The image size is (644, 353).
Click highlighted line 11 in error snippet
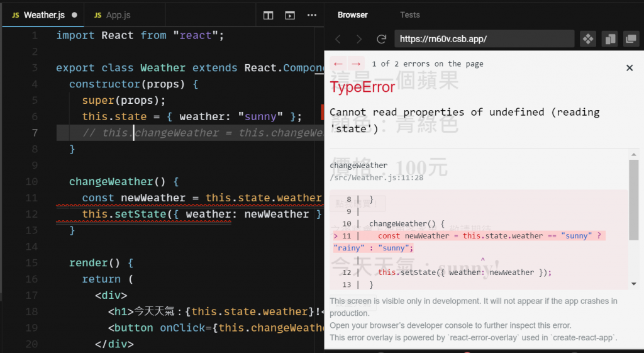469,242
